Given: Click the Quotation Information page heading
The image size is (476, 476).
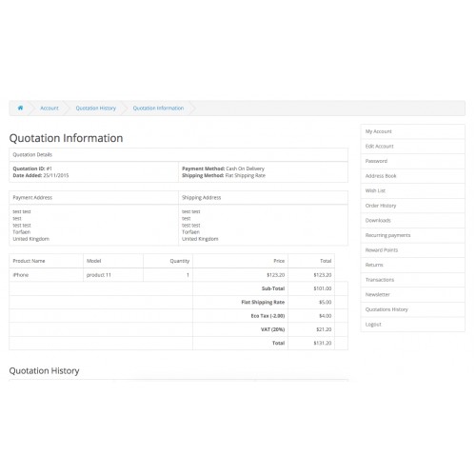Looking at the screenshot, I should point(66,138).
